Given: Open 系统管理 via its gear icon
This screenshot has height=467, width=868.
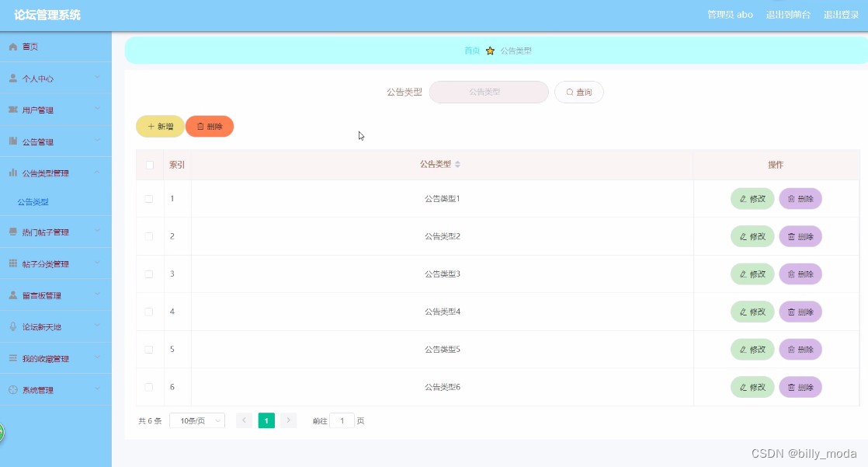Looking at the screenshot, I should click(x=12, y=389).
